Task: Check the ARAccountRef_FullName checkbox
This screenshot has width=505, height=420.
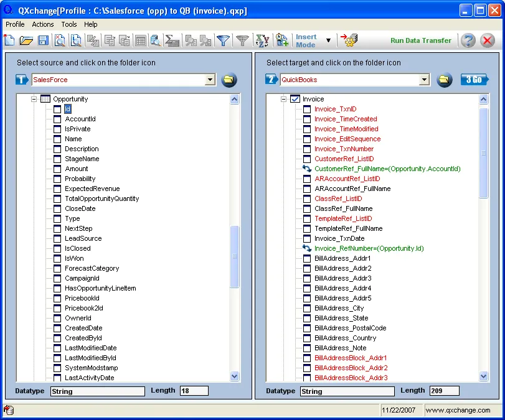Action: pos(307,189)
